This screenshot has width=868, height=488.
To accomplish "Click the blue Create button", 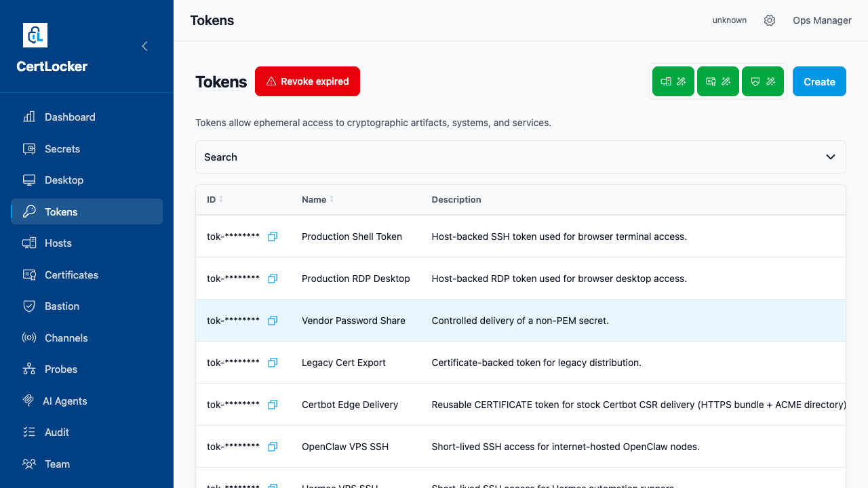I will (819, 81).
